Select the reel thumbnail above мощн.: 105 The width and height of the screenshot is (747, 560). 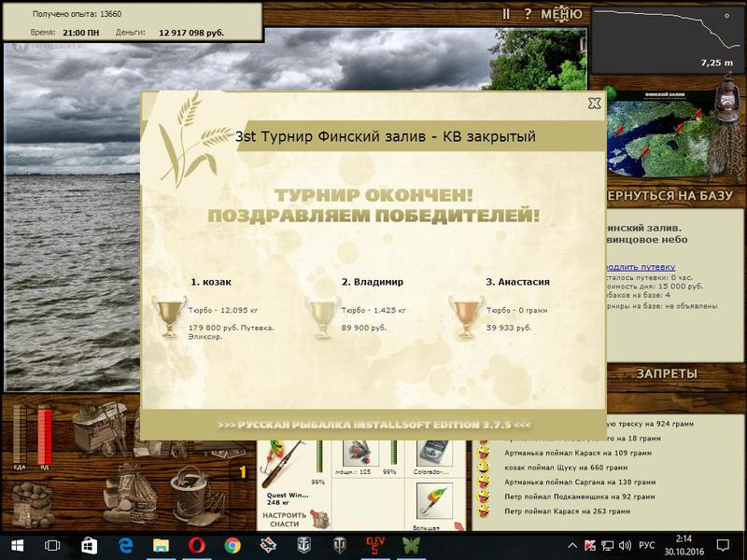click(360, 454)
